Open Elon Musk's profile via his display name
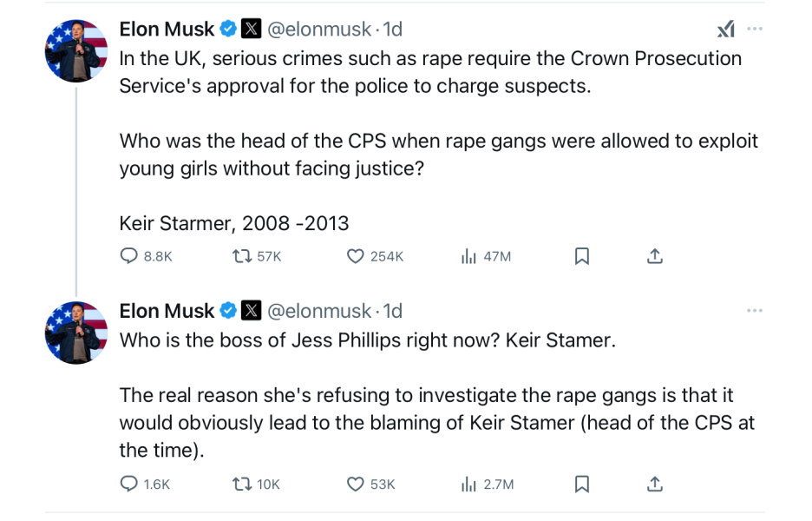 coord(166,28)
